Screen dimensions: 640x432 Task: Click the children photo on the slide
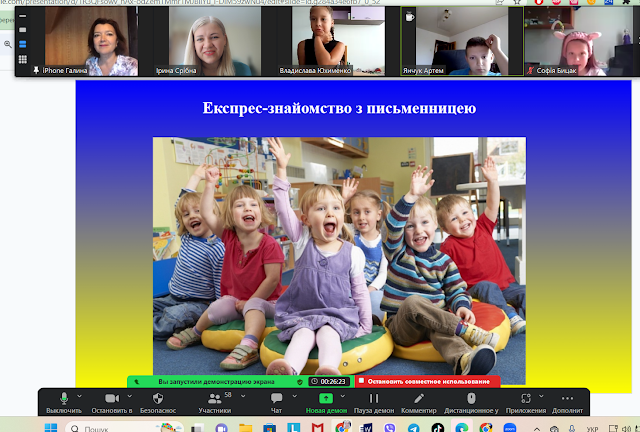339,261
